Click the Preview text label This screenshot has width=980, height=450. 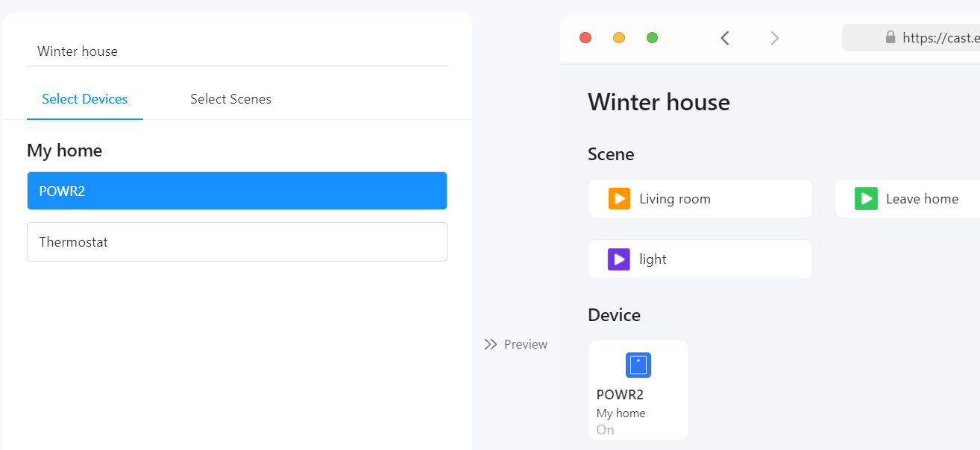pyautogui.click(x=526, y=344)
